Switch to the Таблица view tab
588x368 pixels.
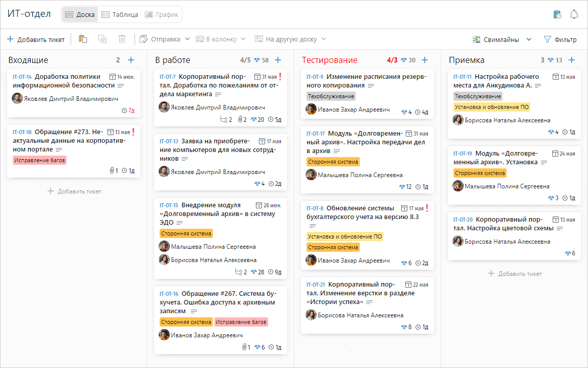tap(119, 14)
